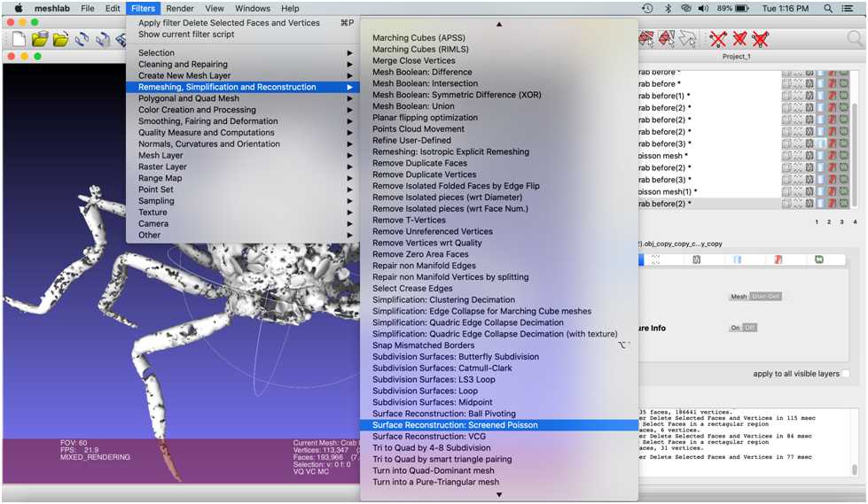Click the toolbar search magnifier icon

point(856,39)
